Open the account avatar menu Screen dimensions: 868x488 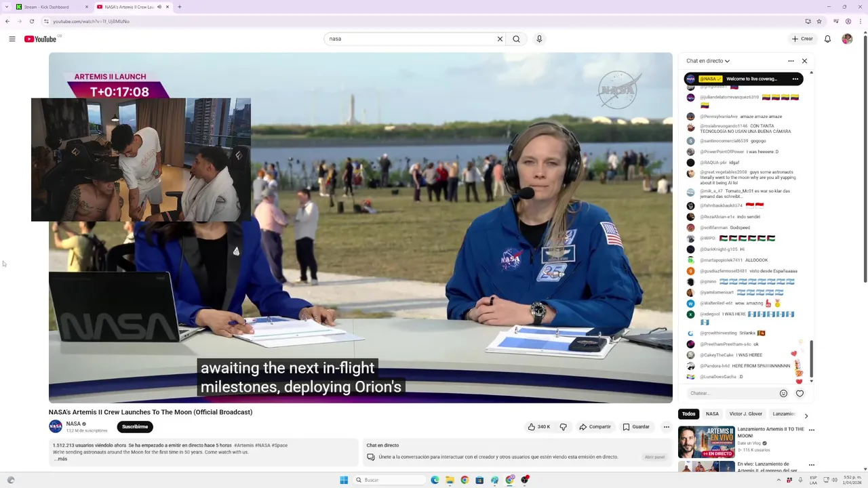[847, 39]
